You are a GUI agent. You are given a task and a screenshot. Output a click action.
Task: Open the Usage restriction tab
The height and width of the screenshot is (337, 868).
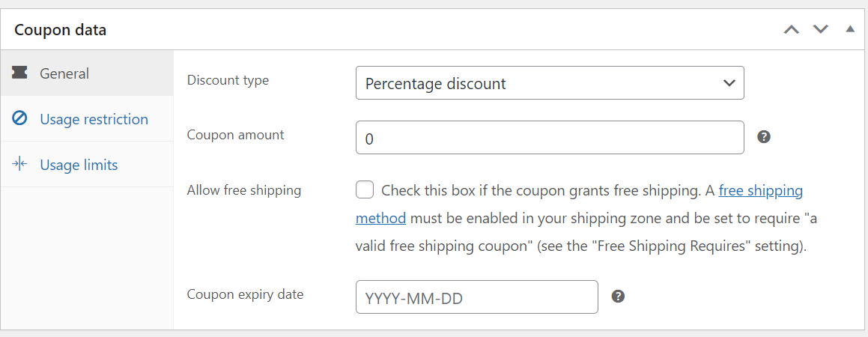pos(94,119)
